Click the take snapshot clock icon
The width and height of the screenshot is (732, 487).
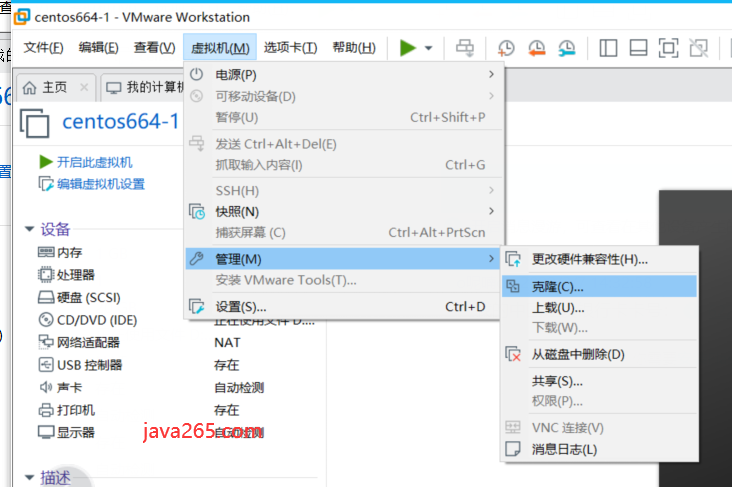pyautogui.click(x=506, y=48)
